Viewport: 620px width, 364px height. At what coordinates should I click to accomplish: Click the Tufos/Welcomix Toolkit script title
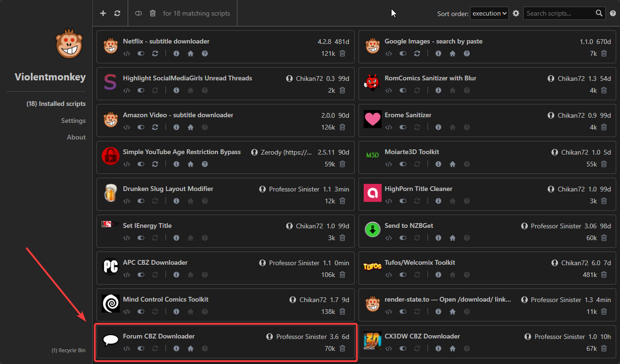(x=420, y=262)
